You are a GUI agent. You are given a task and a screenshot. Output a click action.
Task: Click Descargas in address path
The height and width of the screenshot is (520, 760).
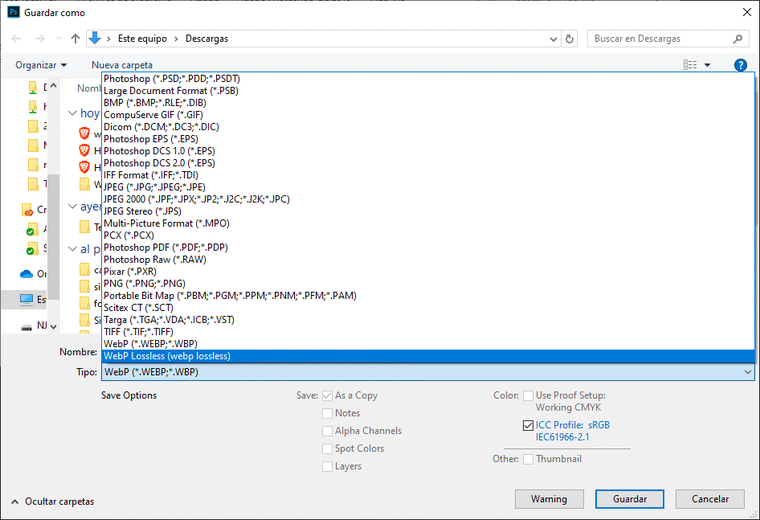(207, 39)
